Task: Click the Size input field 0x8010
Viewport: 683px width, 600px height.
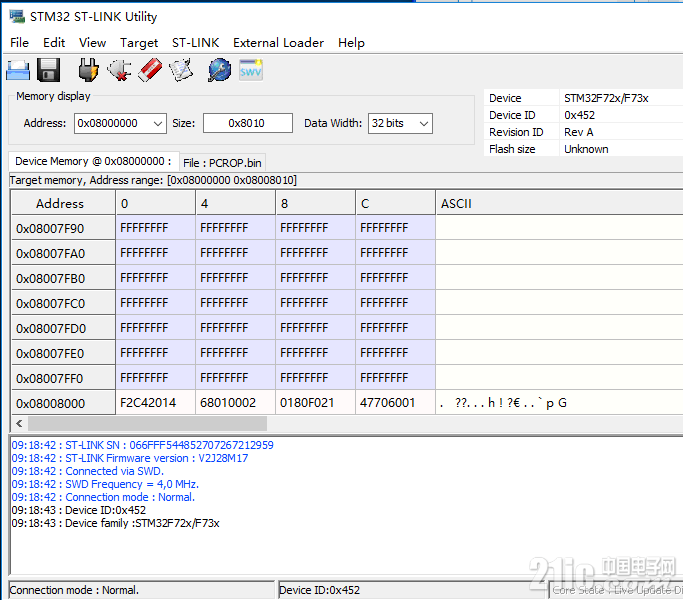Action: (247, 123)
